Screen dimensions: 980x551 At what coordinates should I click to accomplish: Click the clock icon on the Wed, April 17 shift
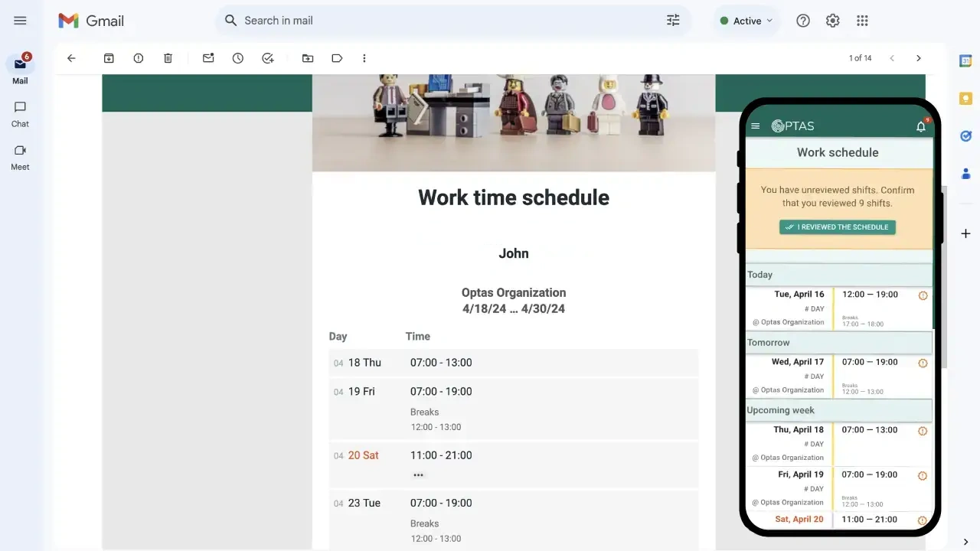coord(923,363)
